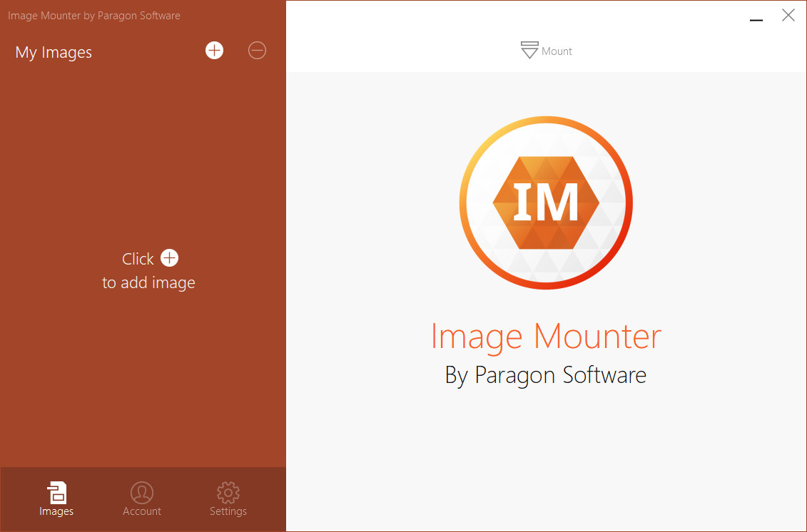Click the IM hexagon logo

(x=546, y=203)
